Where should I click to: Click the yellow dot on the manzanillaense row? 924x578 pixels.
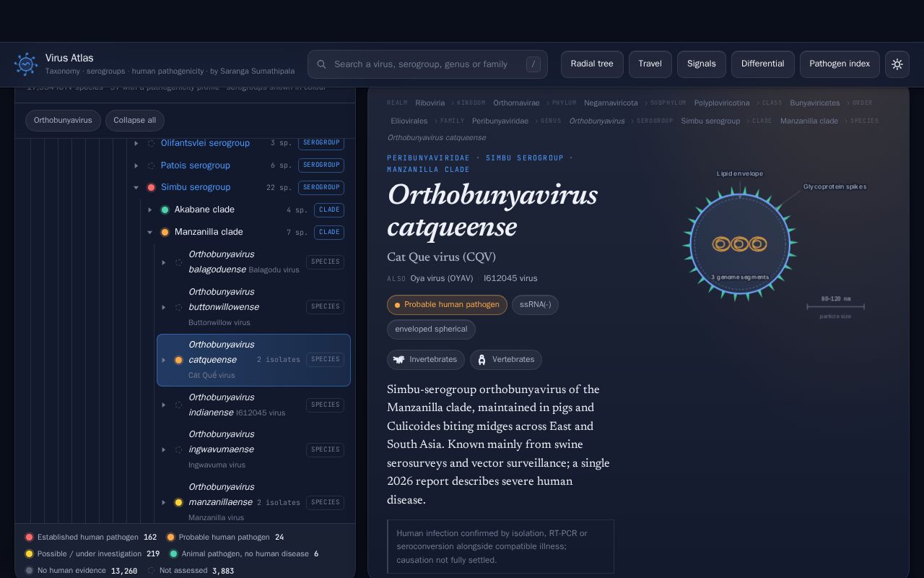point(178,502)
